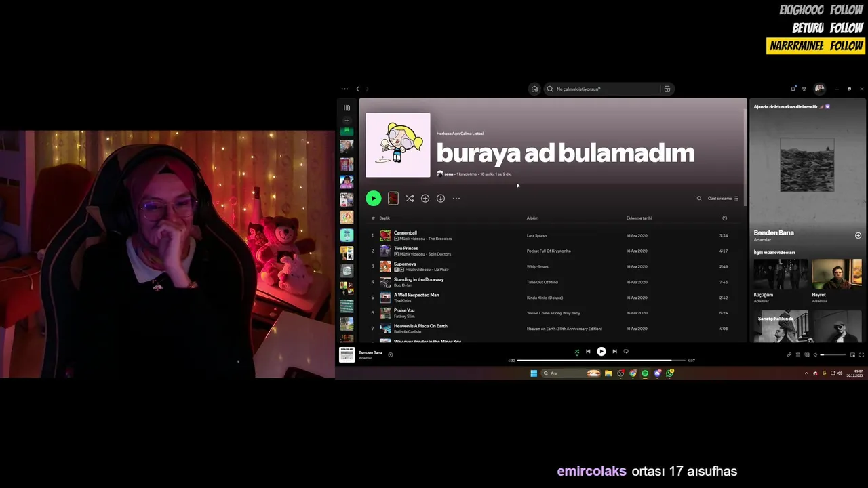Select the track 'Supernova'
Screen dimensions: 868x488
405,264
